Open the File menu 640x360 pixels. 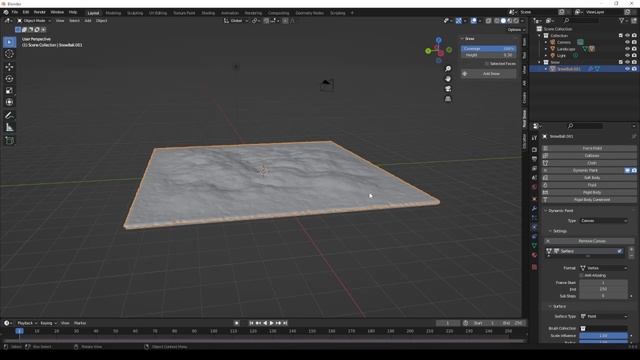(15, 12)
